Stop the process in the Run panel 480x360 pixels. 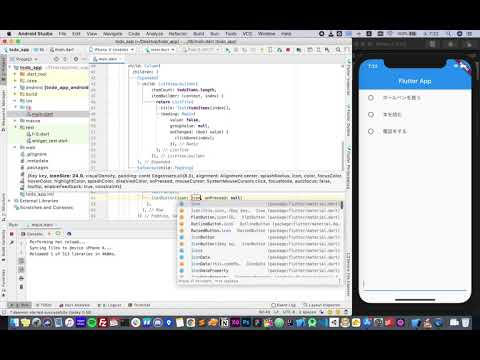(x=12, y=234)
